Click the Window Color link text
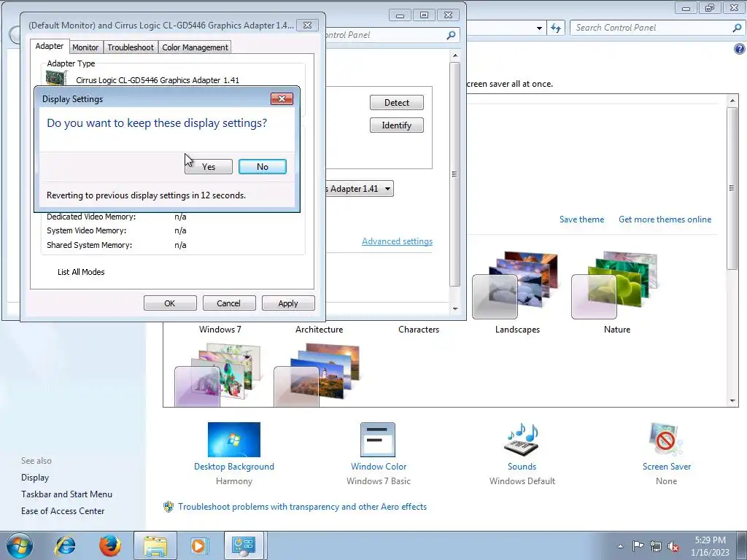747x560 pixels. tap(379, 466)
